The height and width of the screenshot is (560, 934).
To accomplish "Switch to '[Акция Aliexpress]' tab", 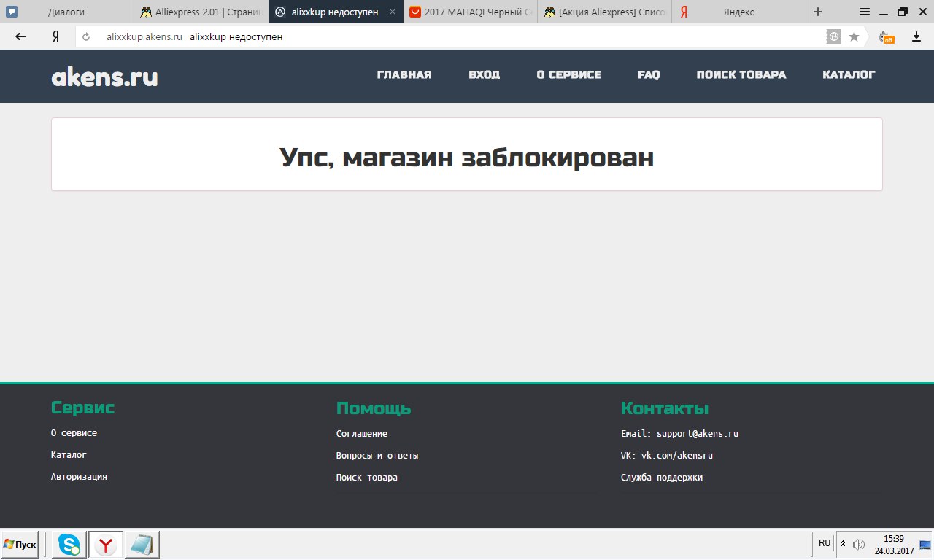I will coord(604,12).
